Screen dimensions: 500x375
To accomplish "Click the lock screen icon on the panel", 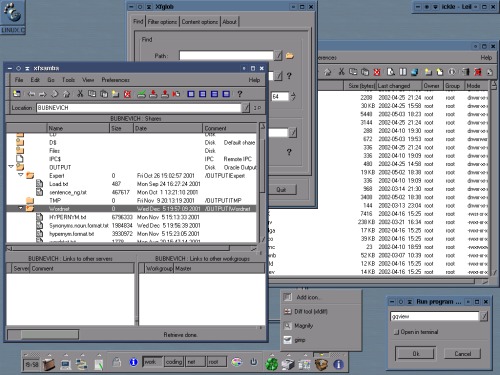I will [116, 362].
